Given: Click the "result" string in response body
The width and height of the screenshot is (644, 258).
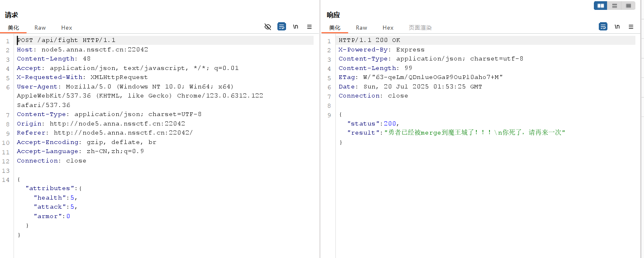Looking at the screenshot, I should point(474,133).
